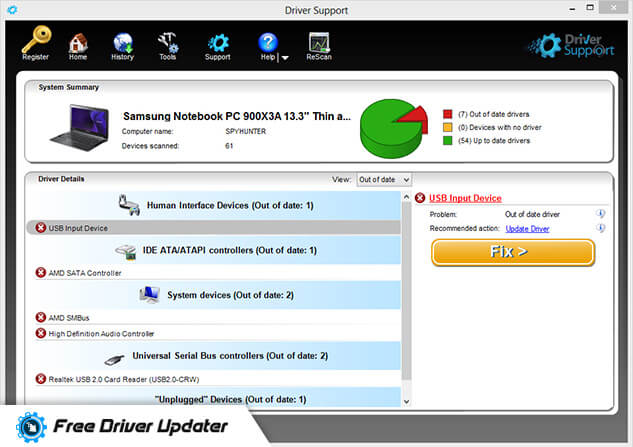This screenshot has width=633, height=447.
Task: Click the driver list vertical scrollbar thumb
Action: click(x=407, y=291)
